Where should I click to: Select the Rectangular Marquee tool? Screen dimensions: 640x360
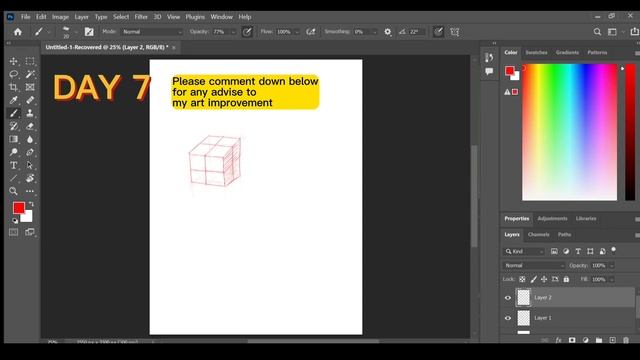pos(30,61)
